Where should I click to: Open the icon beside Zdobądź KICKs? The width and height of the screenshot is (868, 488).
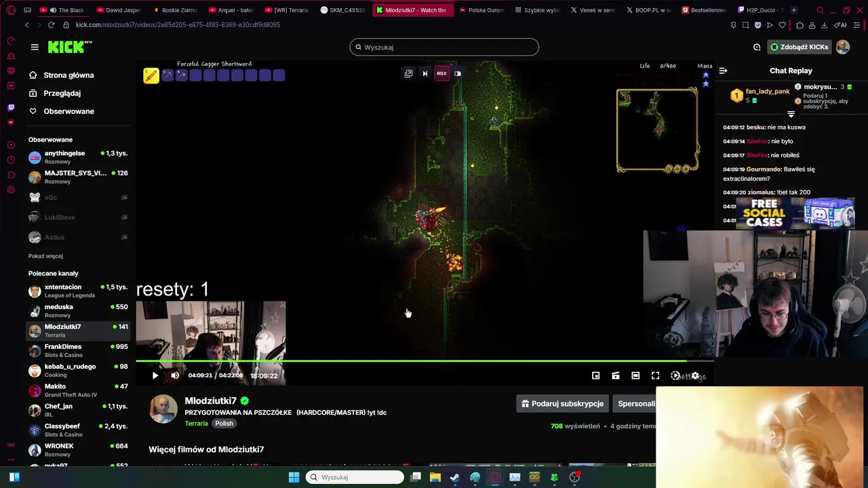point(757,47)
